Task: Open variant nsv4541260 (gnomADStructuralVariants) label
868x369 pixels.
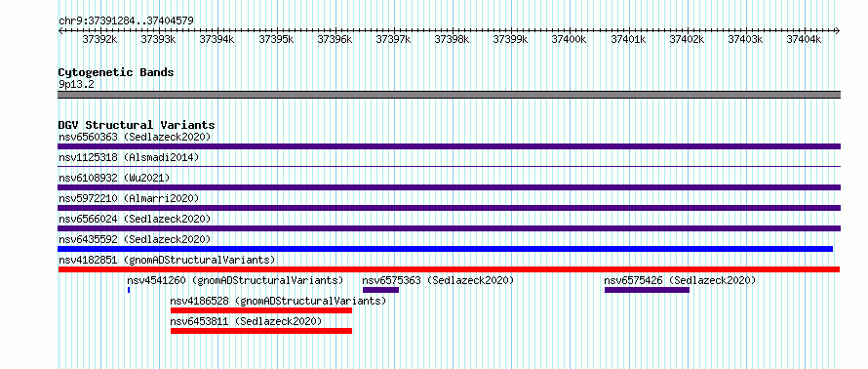Action: (235, 280)
